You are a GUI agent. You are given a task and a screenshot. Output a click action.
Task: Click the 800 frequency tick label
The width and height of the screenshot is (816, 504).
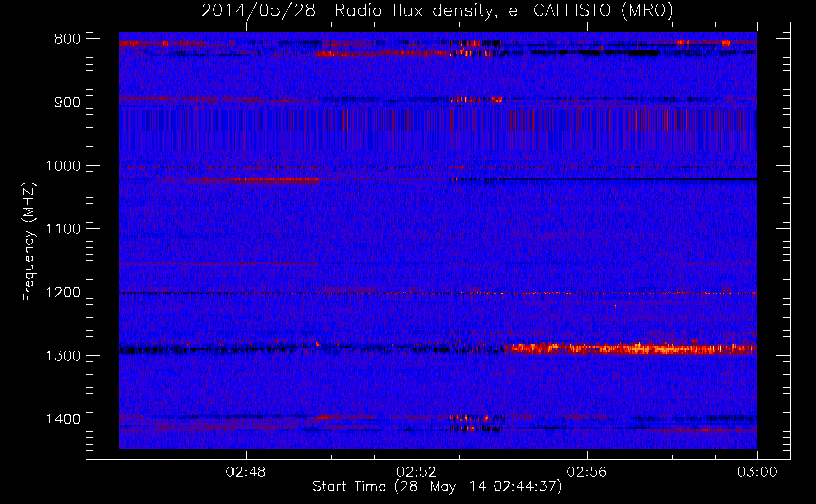pyautogui.click(x=68, y=39)
